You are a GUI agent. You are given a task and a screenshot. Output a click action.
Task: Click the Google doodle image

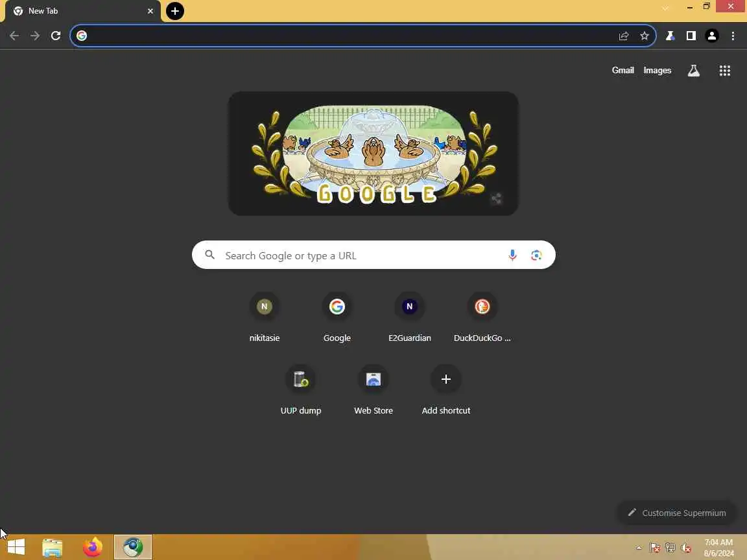[x=373, y=154]
